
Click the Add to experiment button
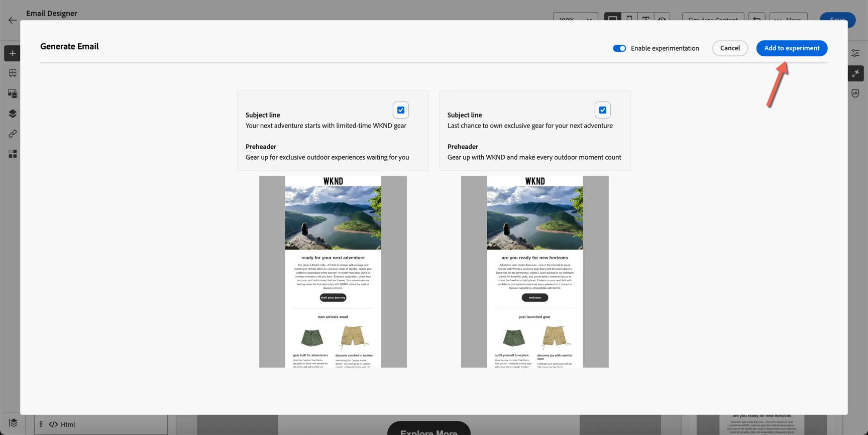792,48
